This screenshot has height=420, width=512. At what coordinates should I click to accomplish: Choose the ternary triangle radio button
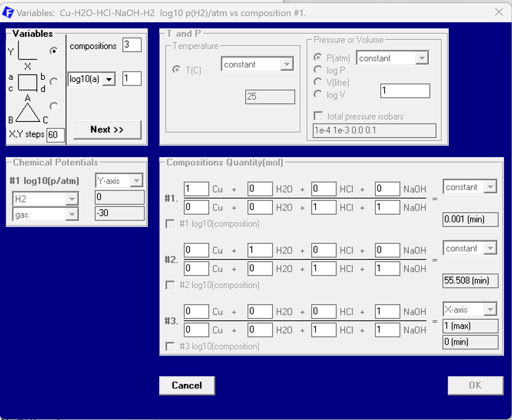54,106
